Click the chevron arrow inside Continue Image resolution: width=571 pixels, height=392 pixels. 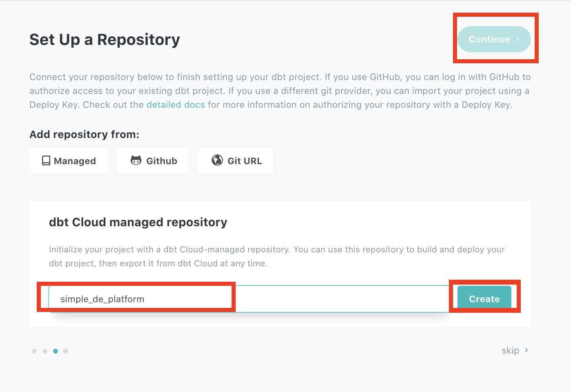coord(518,39)
